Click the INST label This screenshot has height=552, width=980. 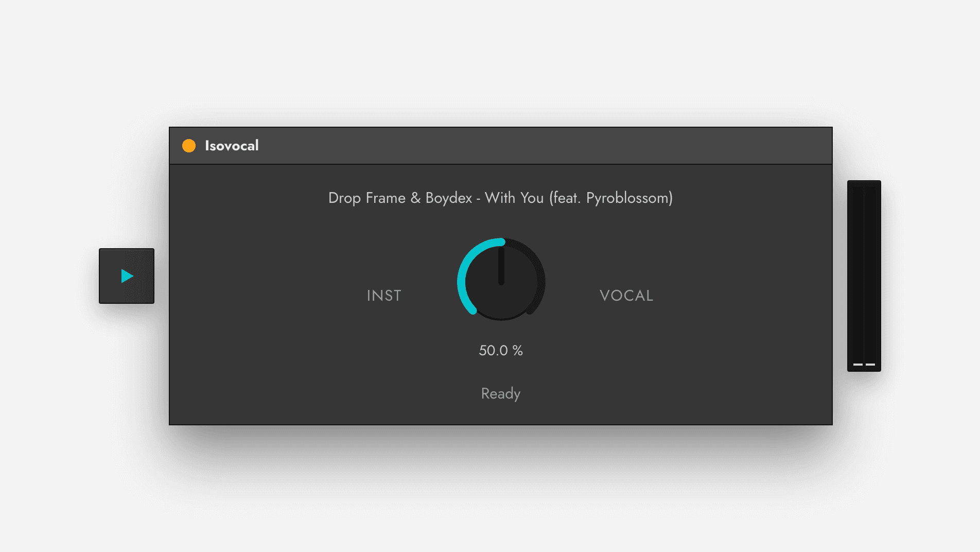click(384, 296)
